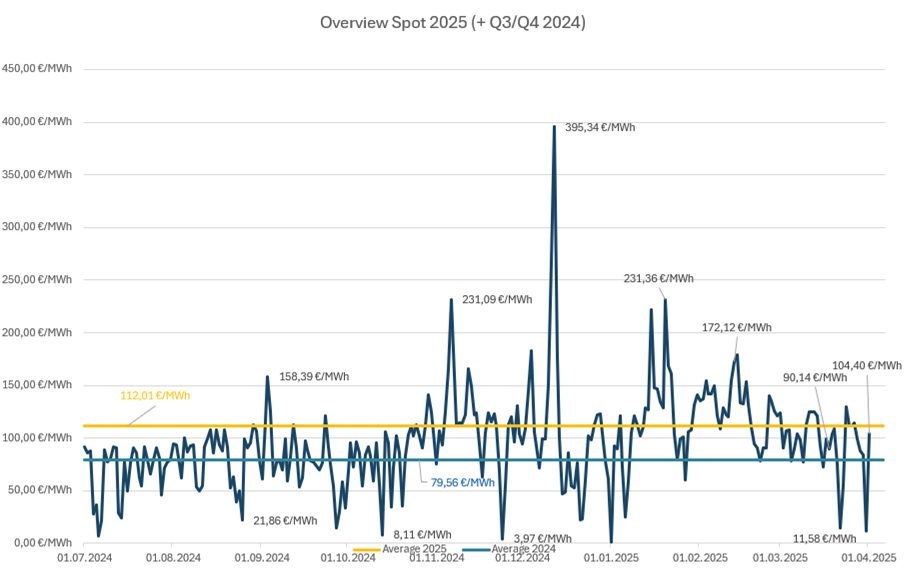
Task: Click the 104,40 €/MWh final value label
Action: [x=866, y=366]
